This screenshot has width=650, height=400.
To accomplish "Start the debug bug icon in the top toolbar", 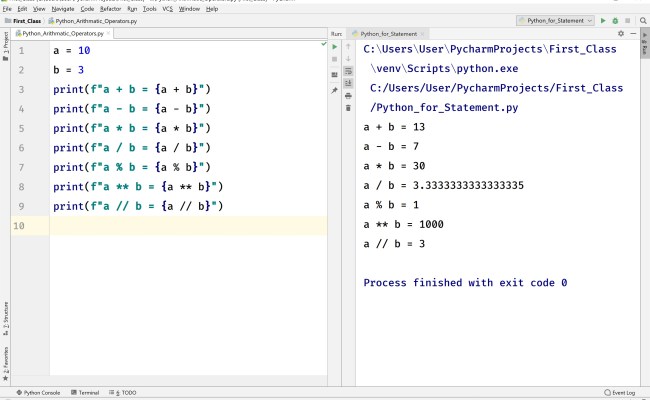I will click(615, 20).
